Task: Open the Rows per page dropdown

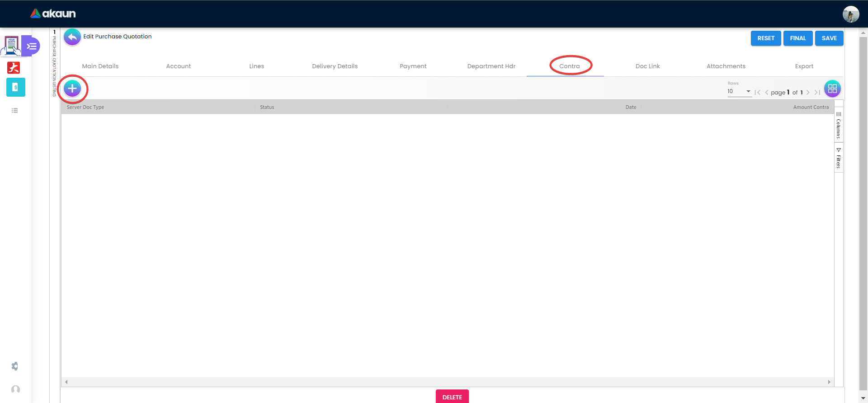Action: [739, 91]
